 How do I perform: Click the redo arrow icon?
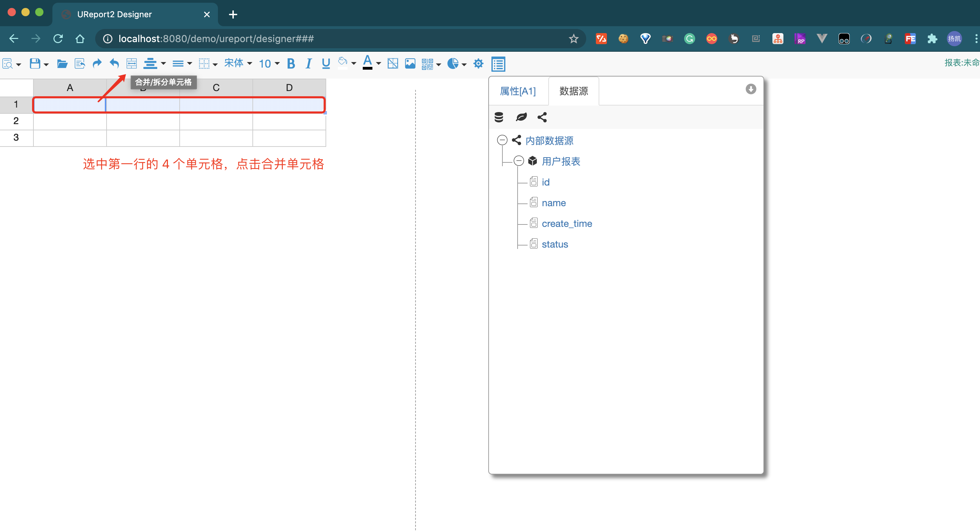click(97, 63)
